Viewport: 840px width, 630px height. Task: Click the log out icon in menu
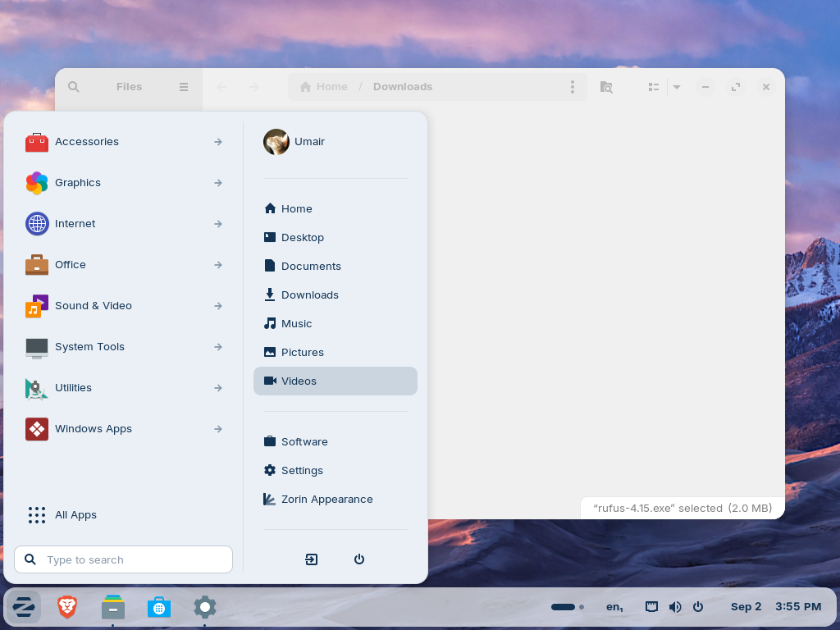pos(311,559)
